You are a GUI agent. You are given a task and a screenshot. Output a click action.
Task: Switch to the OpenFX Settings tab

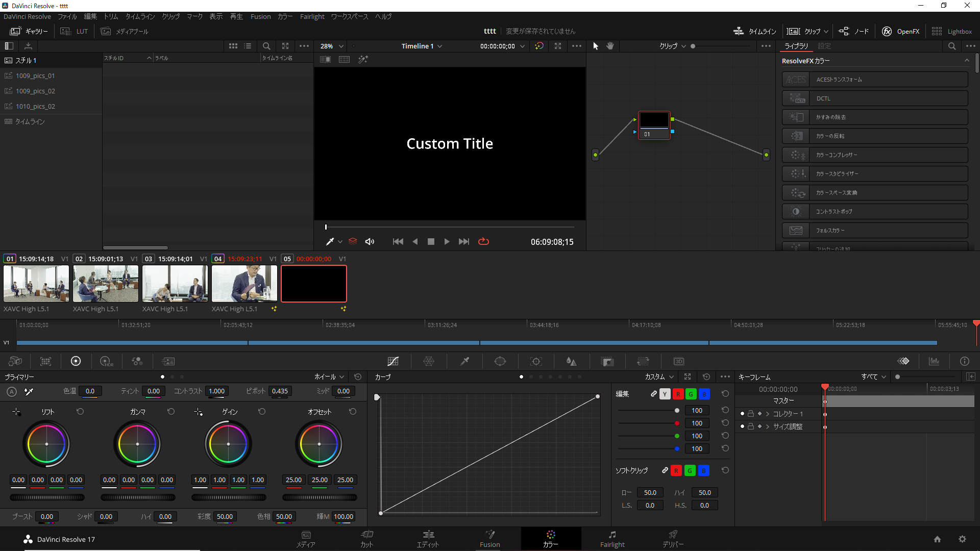click(824, 46)
